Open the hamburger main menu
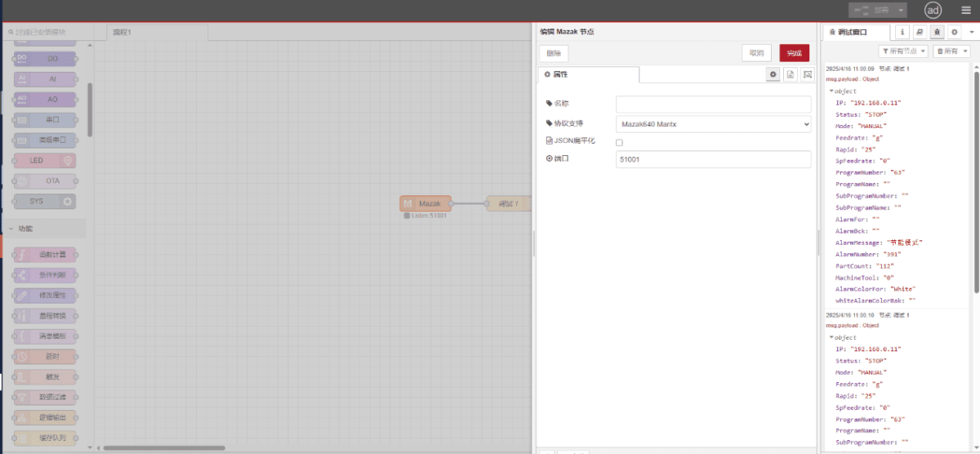Screen dimensions: 980x454 [965, 10]
